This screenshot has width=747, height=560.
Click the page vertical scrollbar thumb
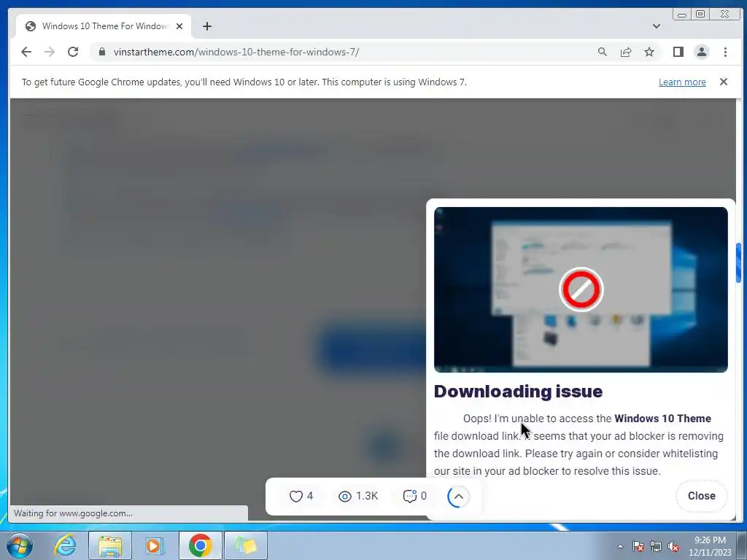point(738,262)
